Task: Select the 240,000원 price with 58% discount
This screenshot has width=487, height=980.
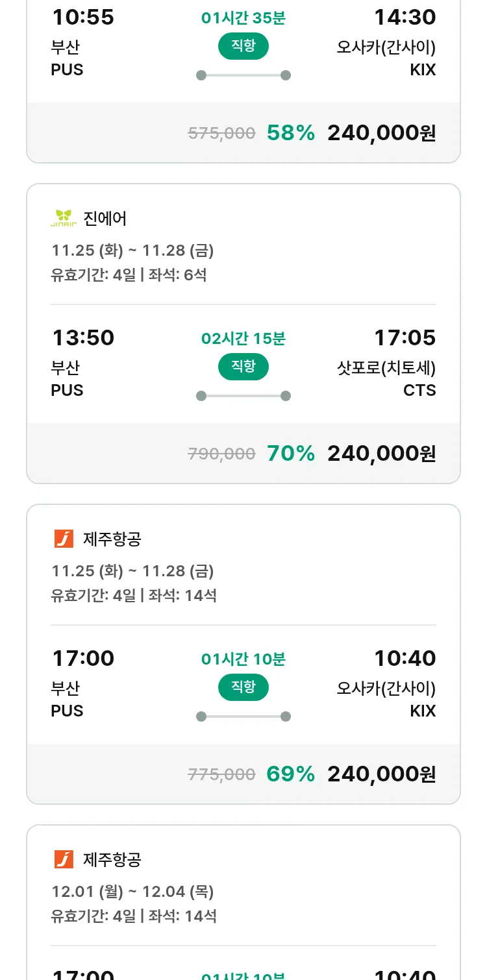Action: [381, 133]
